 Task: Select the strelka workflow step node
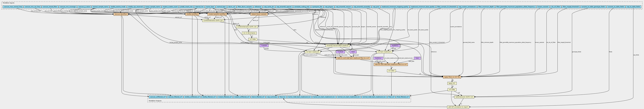point(192,14)
